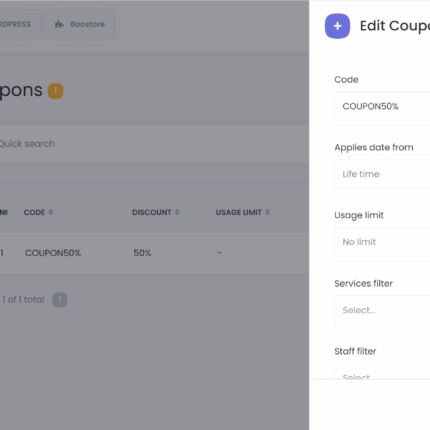
Task: Open the Applies date from Life time field
Action: pos(382,174)
